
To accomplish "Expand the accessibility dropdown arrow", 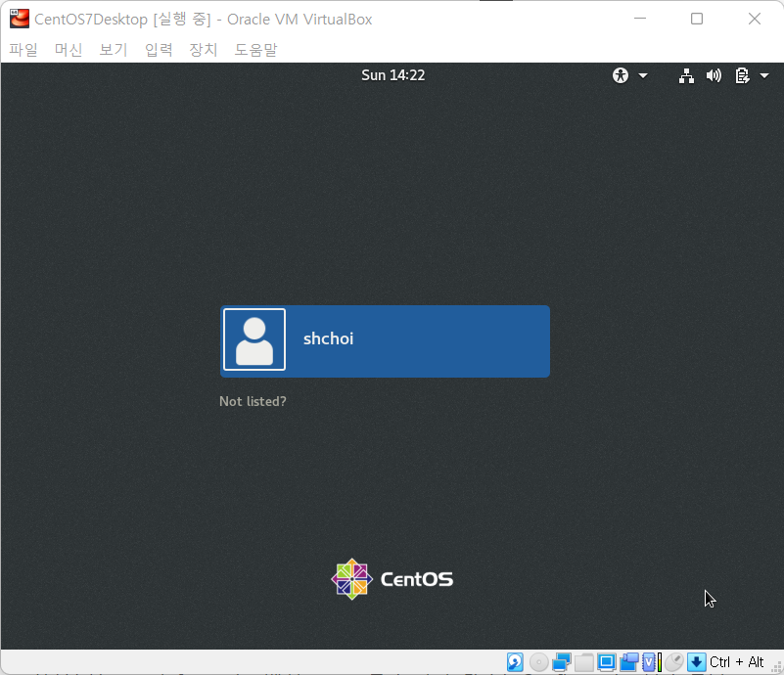I will point(643,76).
